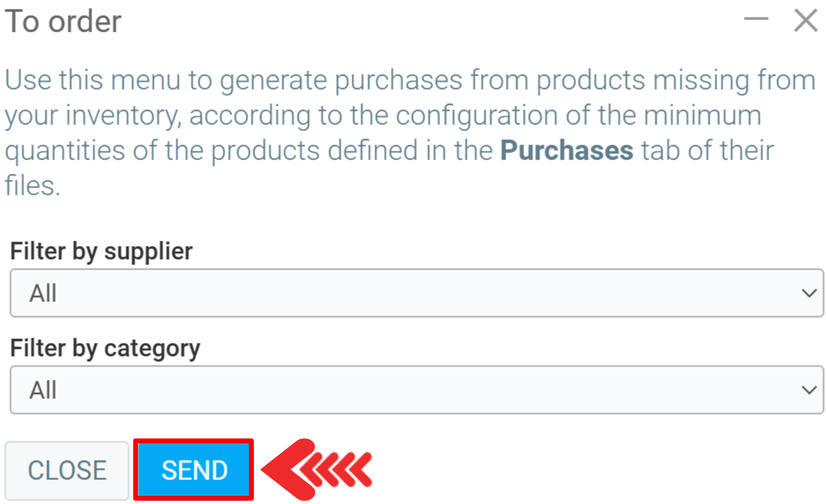
Task: Click the "All" value in category filter
Action: (43, 390)
